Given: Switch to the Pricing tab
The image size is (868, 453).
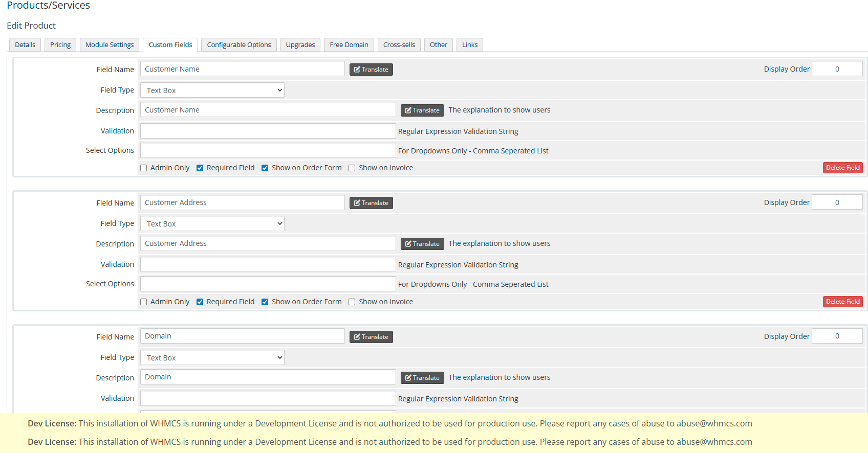Looking at the screenshot, I should coord(60,45).
